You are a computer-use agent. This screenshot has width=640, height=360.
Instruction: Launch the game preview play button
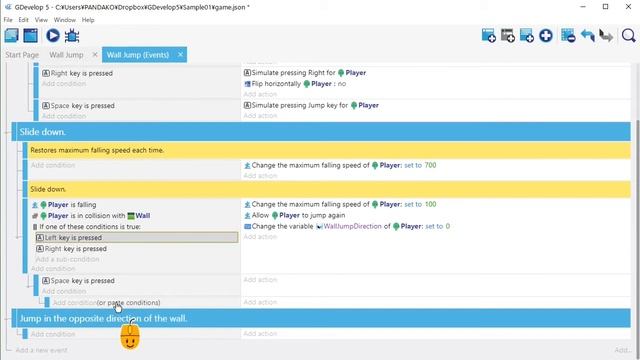click(x=52, y=36)
